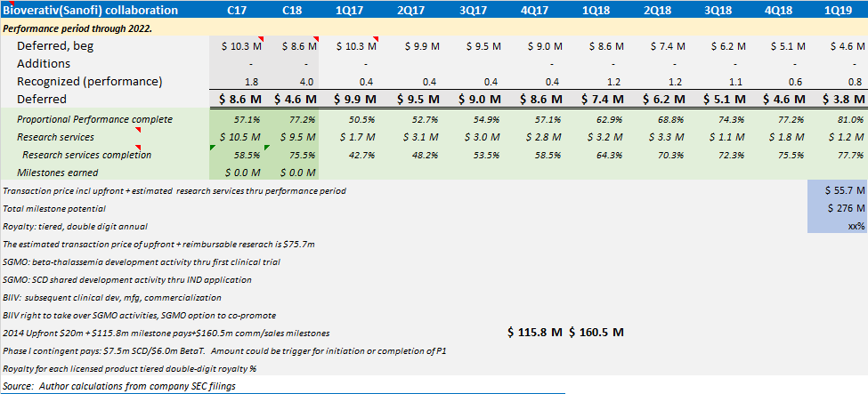Screen dimensions: 868x394
Task: Select Research services completion 77.7% cell
Action: (x=851, y=155)
